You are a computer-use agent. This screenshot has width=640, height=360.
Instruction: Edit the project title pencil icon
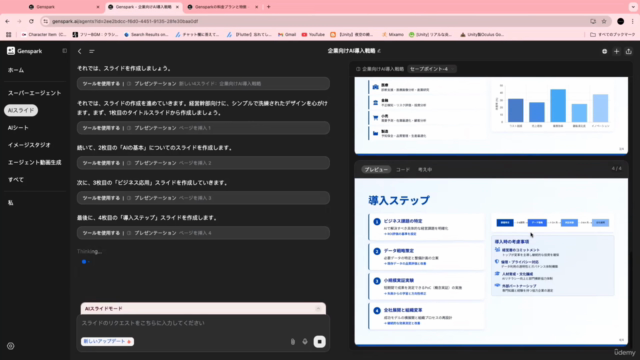coord(379,51)
